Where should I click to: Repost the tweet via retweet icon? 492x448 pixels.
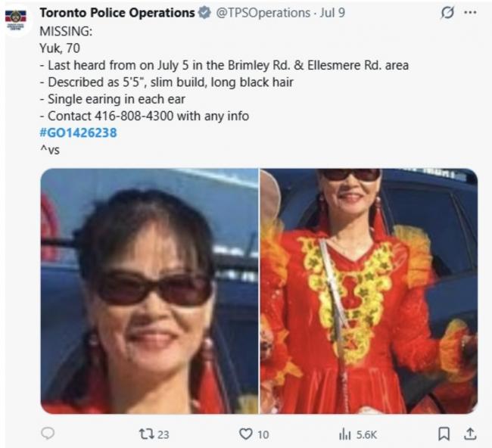click(147, 434)
